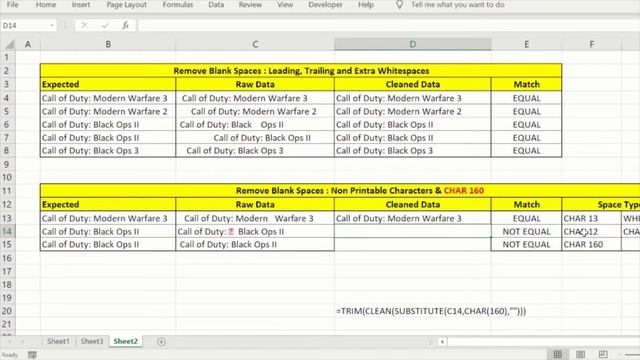Switch to Page Break Preview icon
640x360 pixels.
pos(603,354)
